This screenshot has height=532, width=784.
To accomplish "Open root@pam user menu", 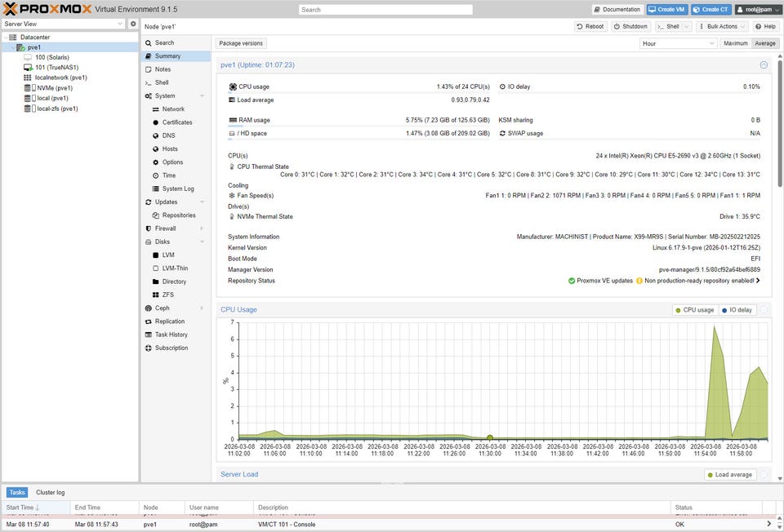I will point(758,10).
